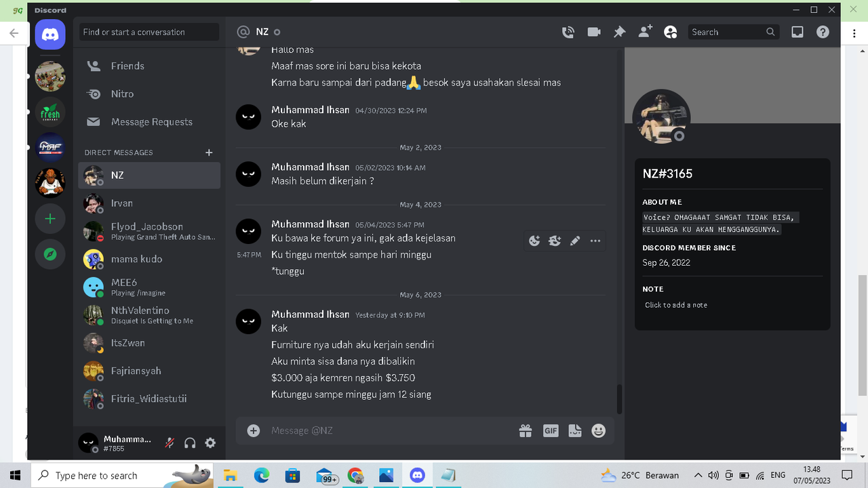Open Message Requests
This screenshot has height=488, width=868.
[x=149, y=122]
